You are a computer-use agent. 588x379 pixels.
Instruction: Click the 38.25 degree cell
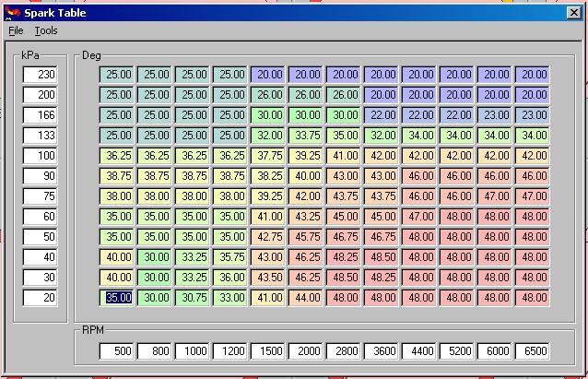point(269,176)
